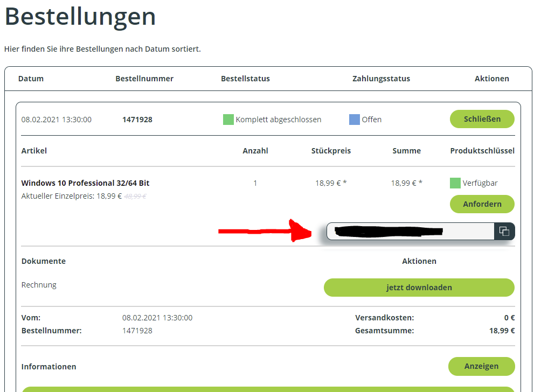Click the Artikel column header
Image resolution: width=548 pixels, height=392 pixels.
point(34,151)
